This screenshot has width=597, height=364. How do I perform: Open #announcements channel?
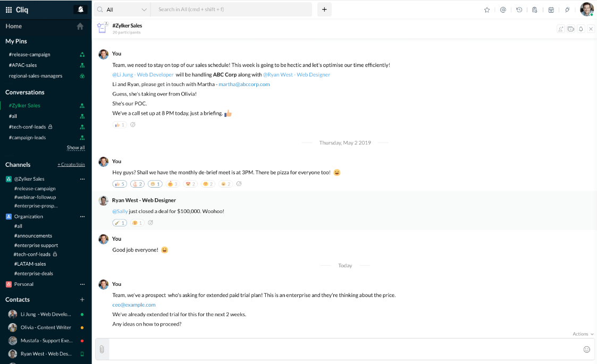click(x=33, y=236)
